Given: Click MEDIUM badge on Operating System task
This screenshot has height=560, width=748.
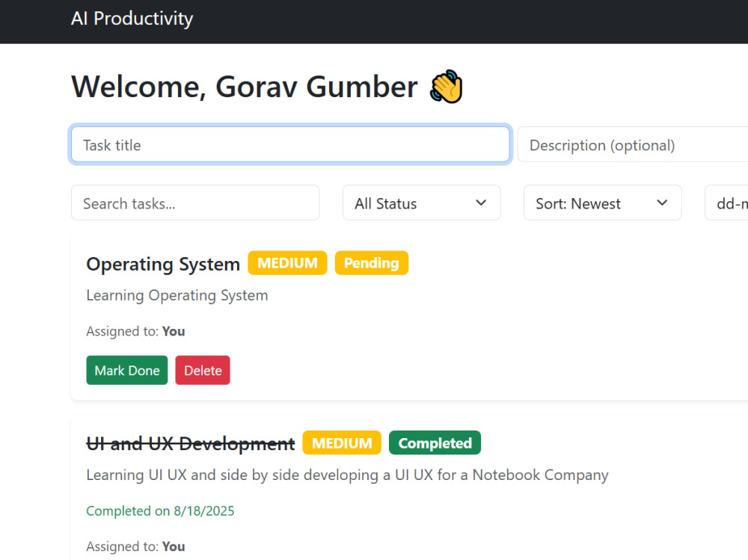Looking at the screenshot, I should tap(287, 263).
